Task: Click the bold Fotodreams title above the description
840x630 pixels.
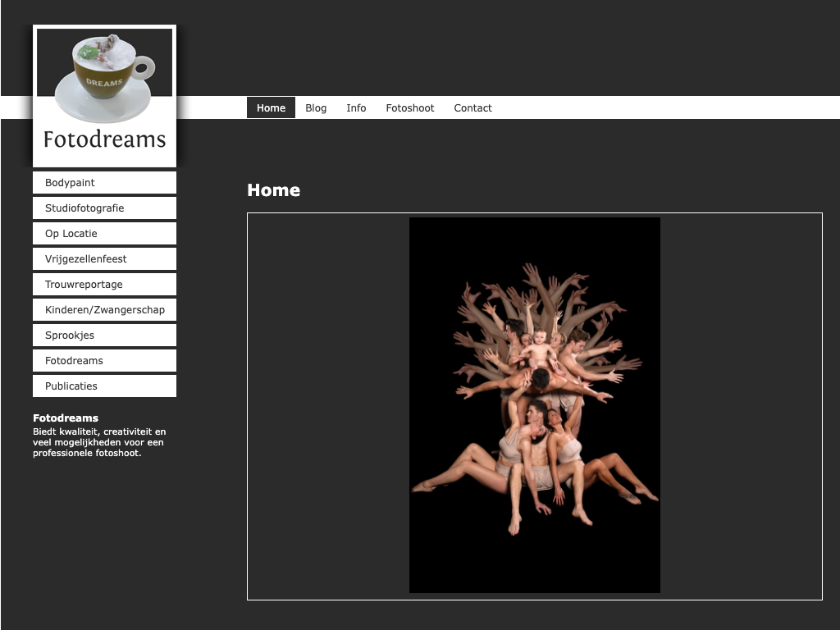Action: [x=66, y=418]
